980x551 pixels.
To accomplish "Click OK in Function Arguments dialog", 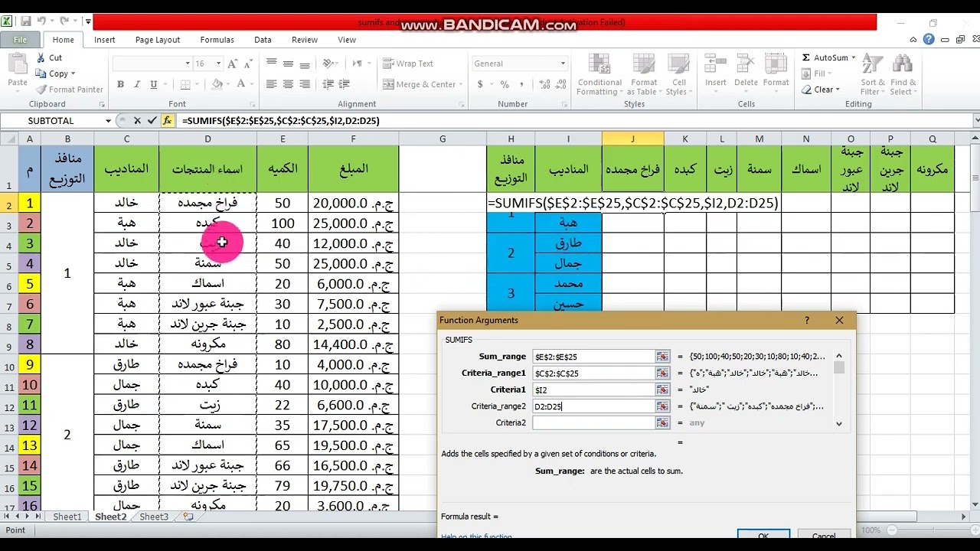I will [763, 536].
